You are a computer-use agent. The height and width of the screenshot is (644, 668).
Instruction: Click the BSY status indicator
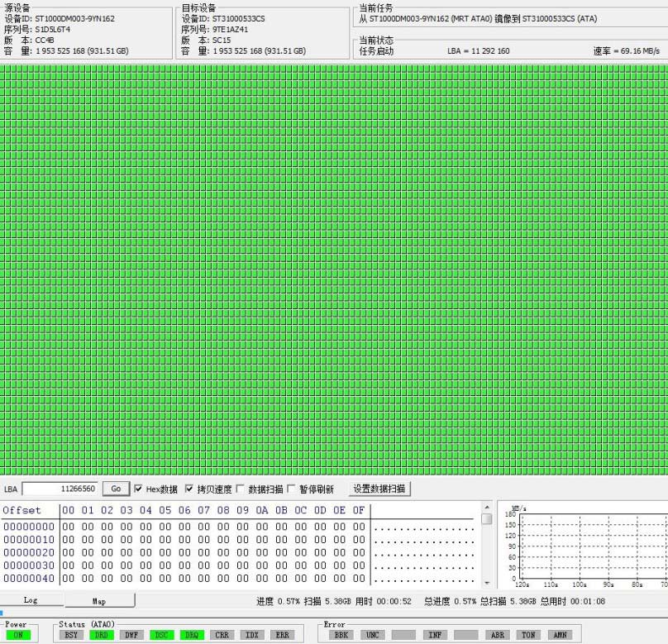[72, 635]
